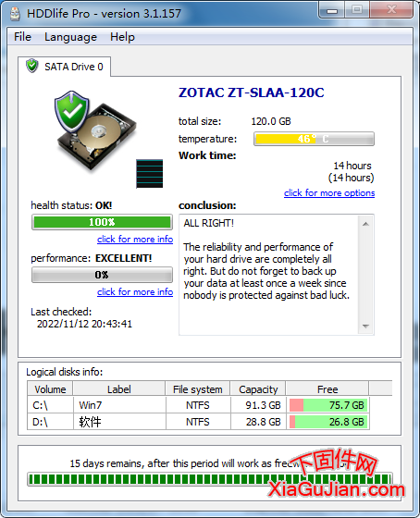Select the SATA Drive 0 tab
Viewport: 420px width, 518px height.
point(65,67)
